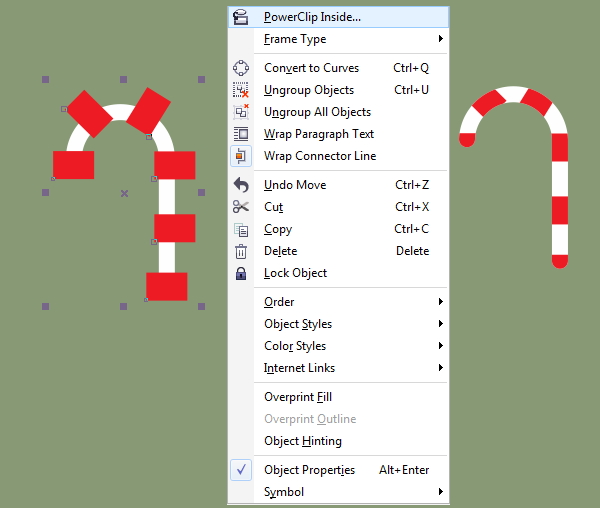Click the PowerClip Inside icon
Screen dimensions: 600x508
pyautogui.click(x=241, y=17)
